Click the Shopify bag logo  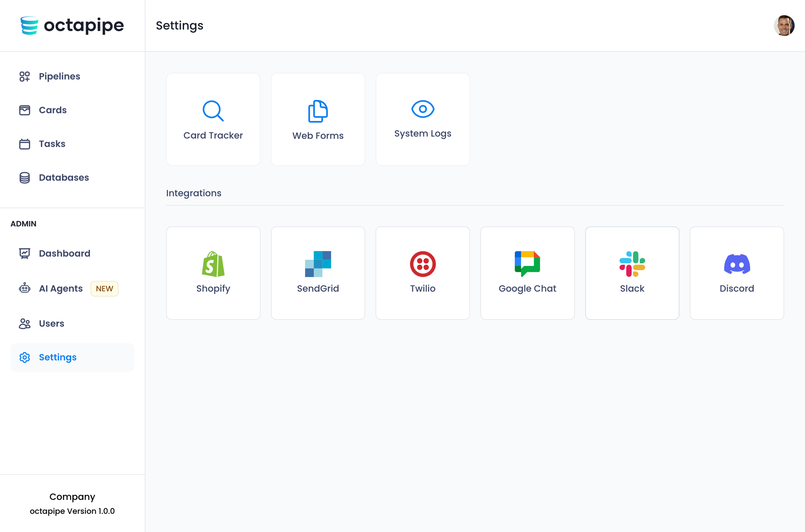point(213,264)
